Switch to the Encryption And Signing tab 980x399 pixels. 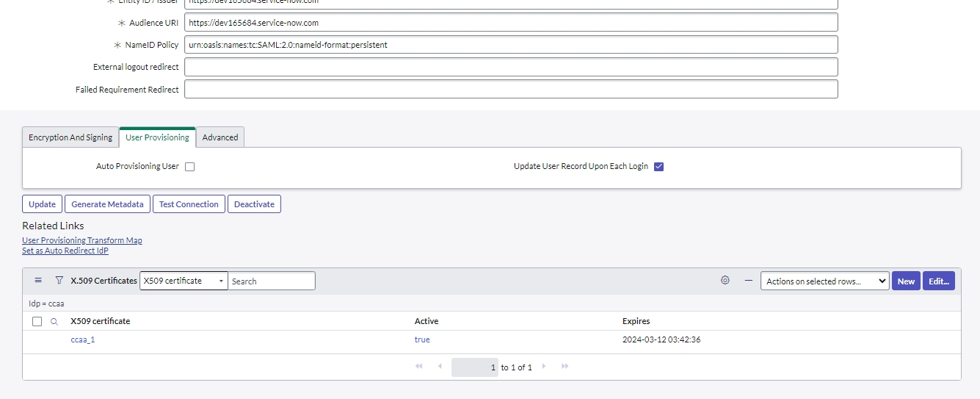[70, 137]
